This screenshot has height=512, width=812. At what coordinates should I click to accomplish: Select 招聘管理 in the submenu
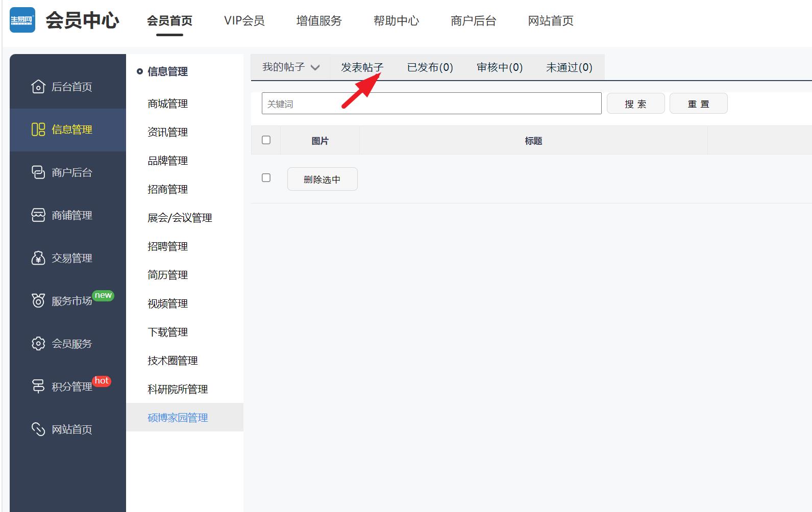[x=167, y=246]
